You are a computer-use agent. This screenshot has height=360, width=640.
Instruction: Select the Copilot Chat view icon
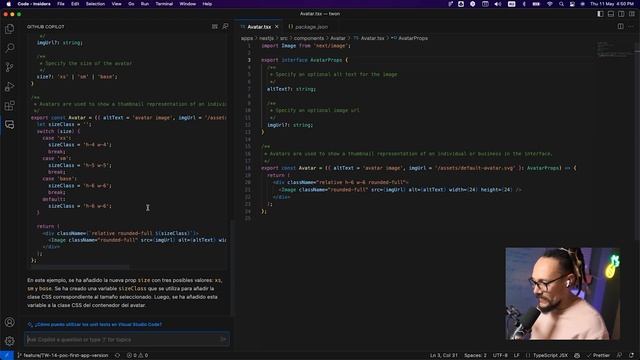click(x=9, y=124)
